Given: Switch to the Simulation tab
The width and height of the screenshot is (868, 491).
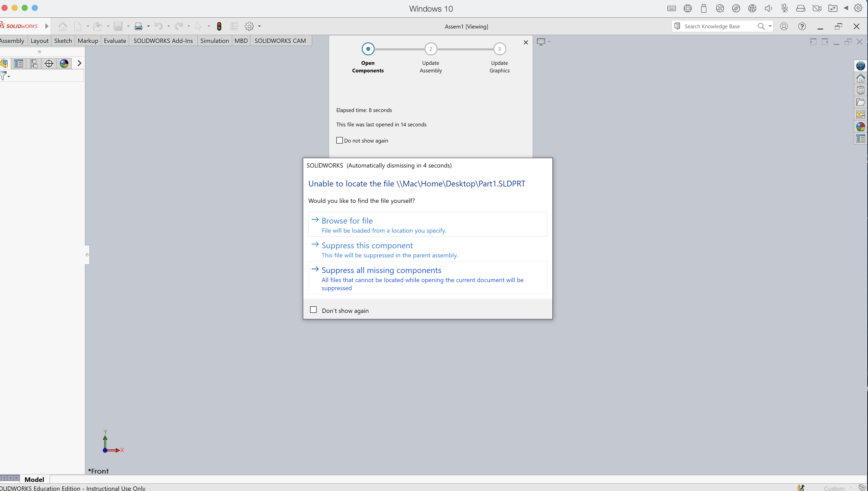Looking at the screenshot, I should point(215,41).
